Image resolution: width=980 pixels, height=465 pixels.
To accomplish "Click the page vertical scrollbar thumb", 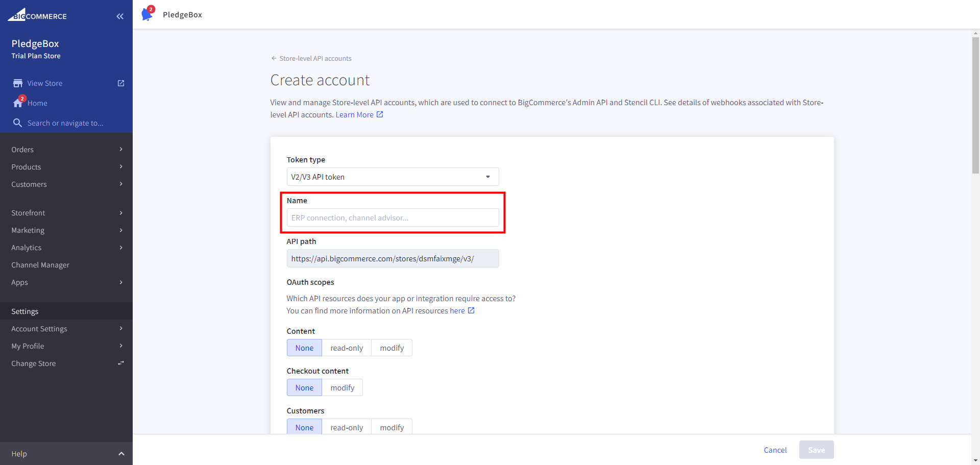I will [x=975, y=105].
